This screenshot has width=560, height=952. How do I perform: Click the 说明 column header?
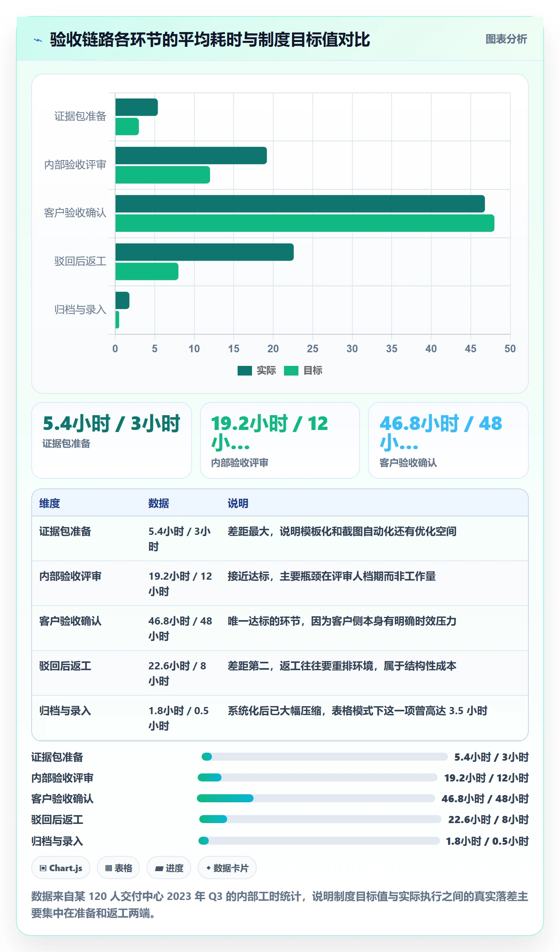click(238, 503)
